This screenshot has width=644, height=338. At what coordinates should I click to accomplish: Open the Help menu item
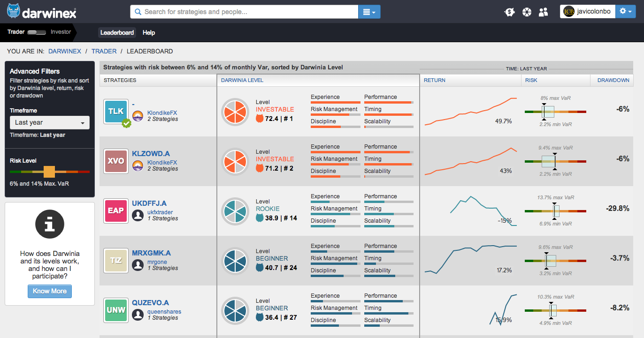[x=149, y=33]
